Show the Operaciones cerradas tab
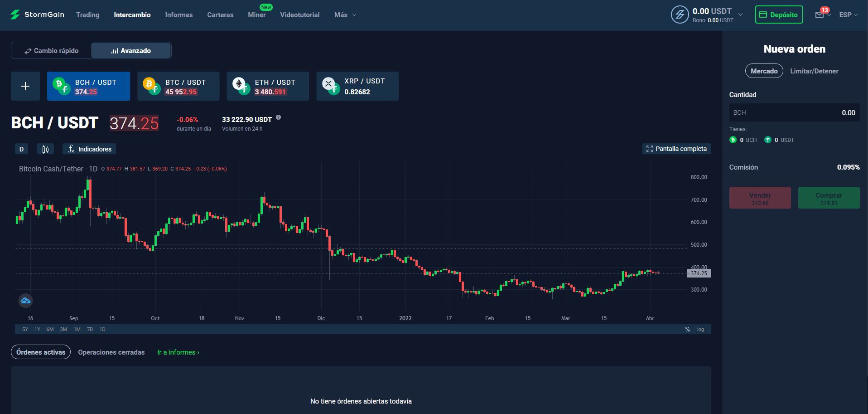The image size is (868, 414). [x=111, y=352]
